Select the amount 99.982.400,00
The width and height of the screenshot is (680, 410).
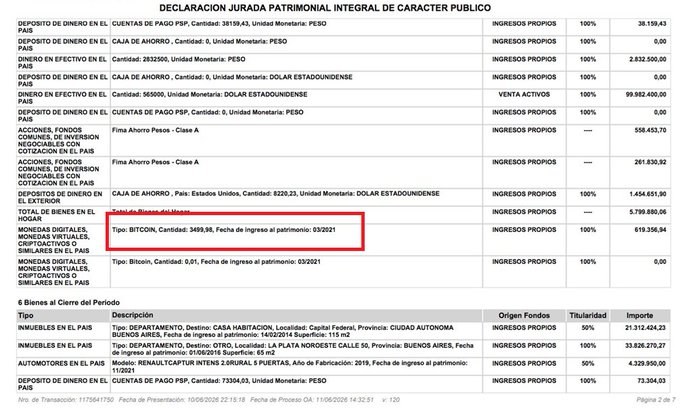(646, 94)
